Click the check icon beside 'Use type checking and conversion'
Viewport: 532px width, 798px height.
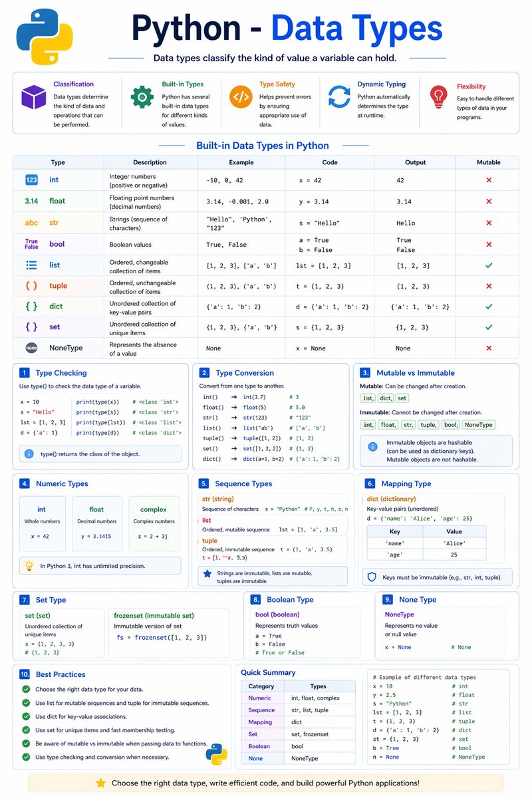pos(26,757)
